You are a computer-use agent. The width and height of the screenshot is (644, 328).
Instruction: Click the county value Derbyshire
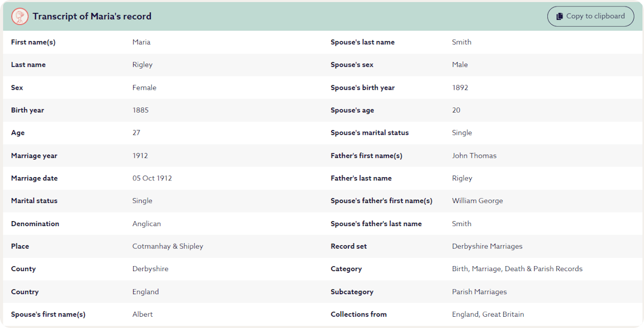(150, 269)
